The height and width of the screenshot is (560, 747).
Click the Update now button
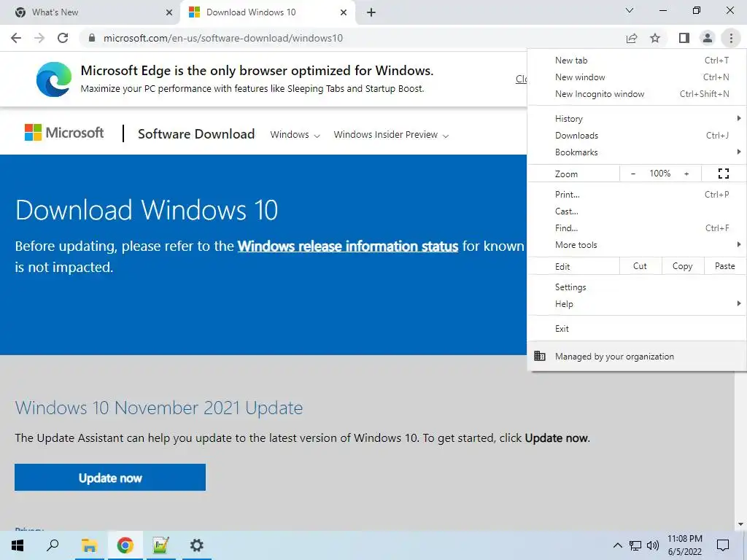pos(110,477)
